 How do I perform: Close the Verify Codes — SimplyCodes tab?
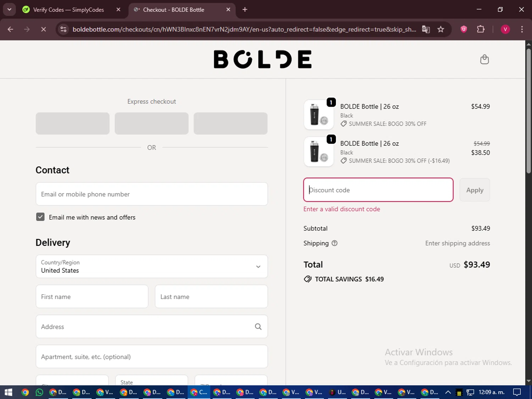(118, 10)
